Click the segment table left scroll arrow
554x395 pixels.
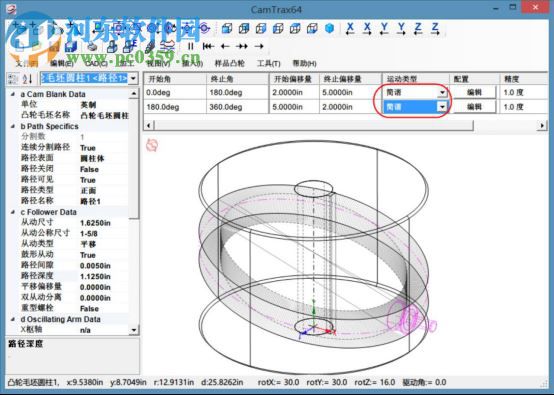[148, 125]
